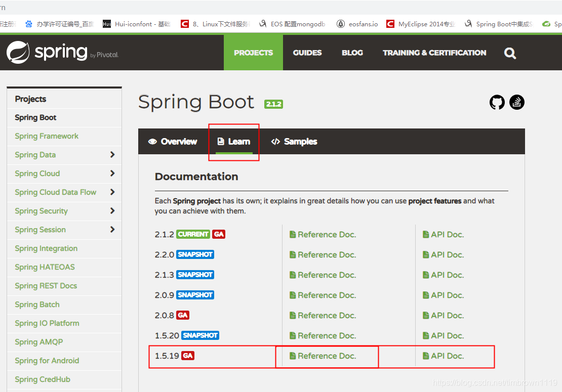Viewport: 562px width, 392px height.
Task: Open the Stack Overflow icon
Action: click(517, 102)
